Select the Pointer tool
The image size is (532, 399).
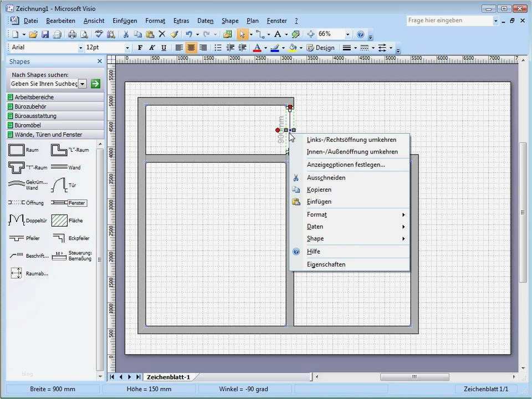(x=242, y=34)
